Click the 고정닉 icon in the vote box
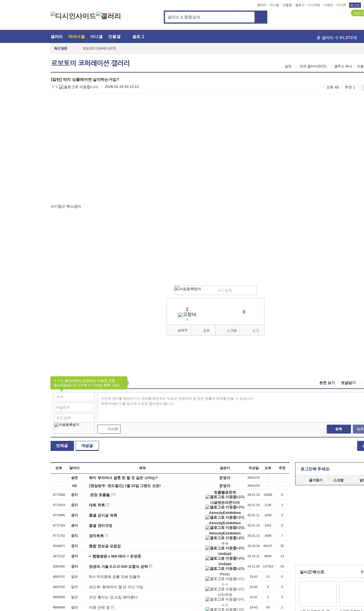The image size is (364, 611). point(187,315)
